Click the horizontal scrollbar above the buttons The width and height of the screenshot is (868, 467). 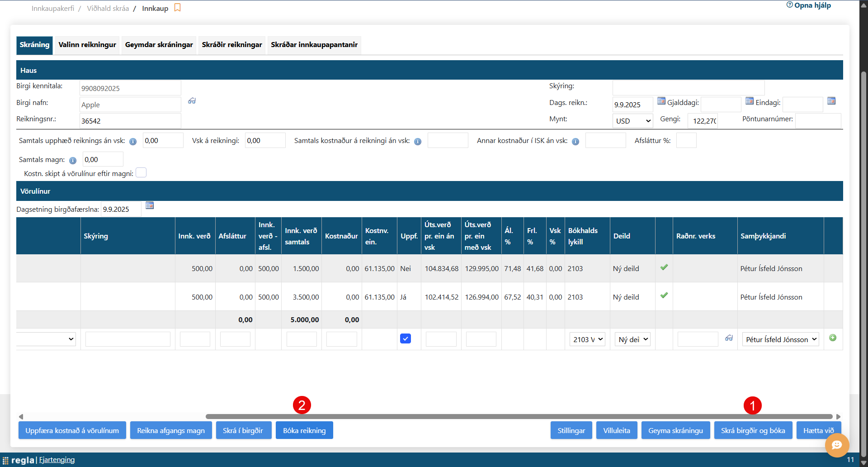[x=519, y=416]
